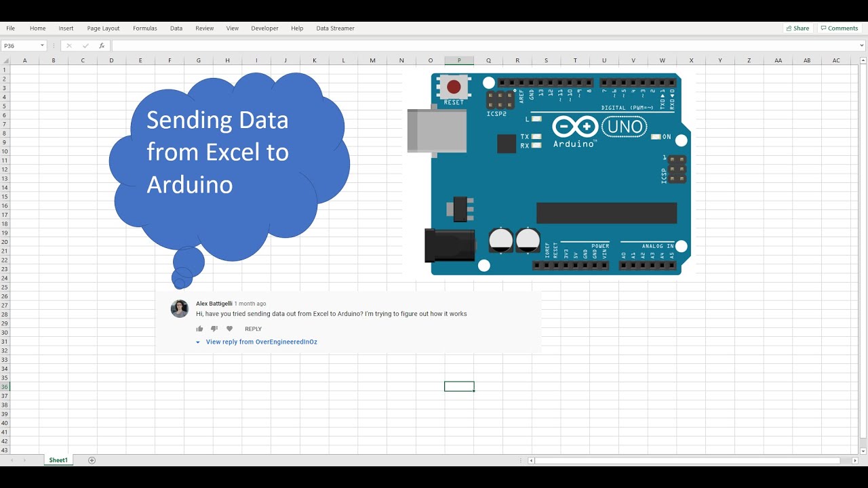Click Alex Battigelli's profile avatar
868x488 pixels.
180,308
